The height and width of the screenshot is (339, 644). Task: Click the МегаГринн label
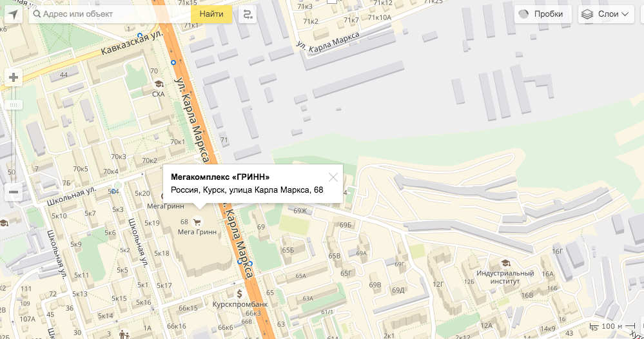pos(166,206)
